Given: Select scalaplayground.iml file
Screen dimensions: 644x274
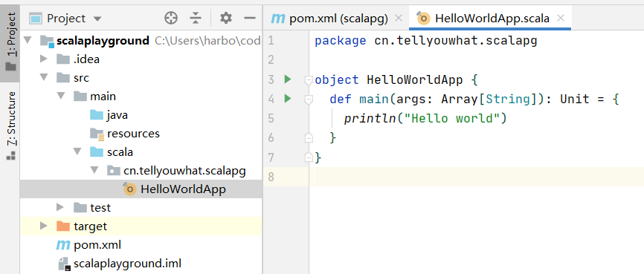Looking at the screenshot, I should pyautogui.click(x=127, y=264).
